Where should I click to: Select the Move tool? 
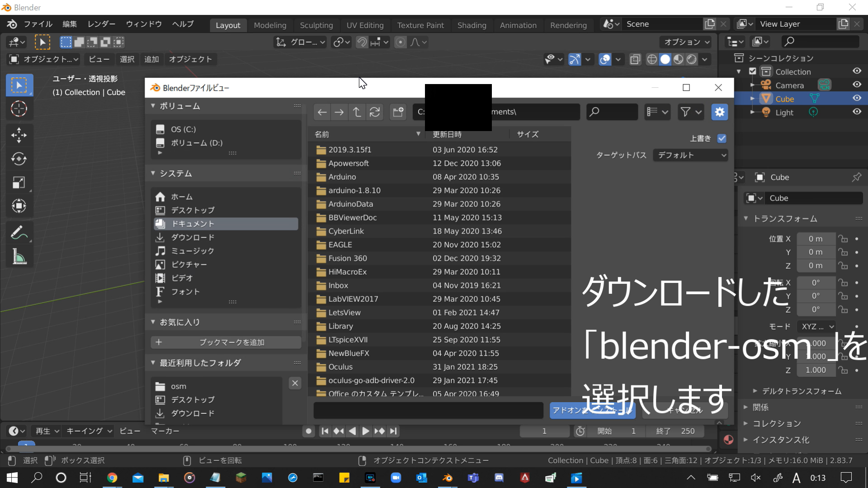[x=19, y=135]
